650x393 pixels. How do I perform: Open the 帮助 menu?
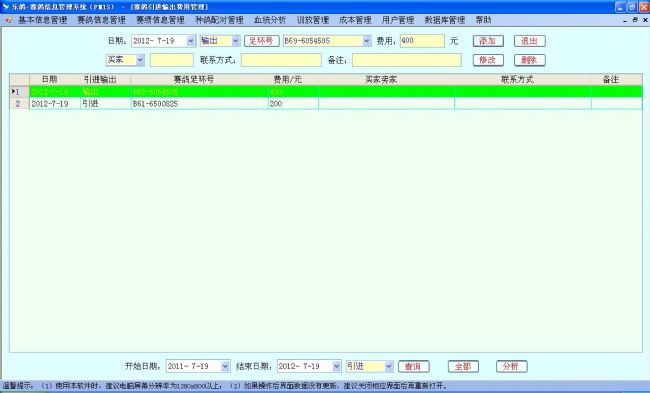483,20
